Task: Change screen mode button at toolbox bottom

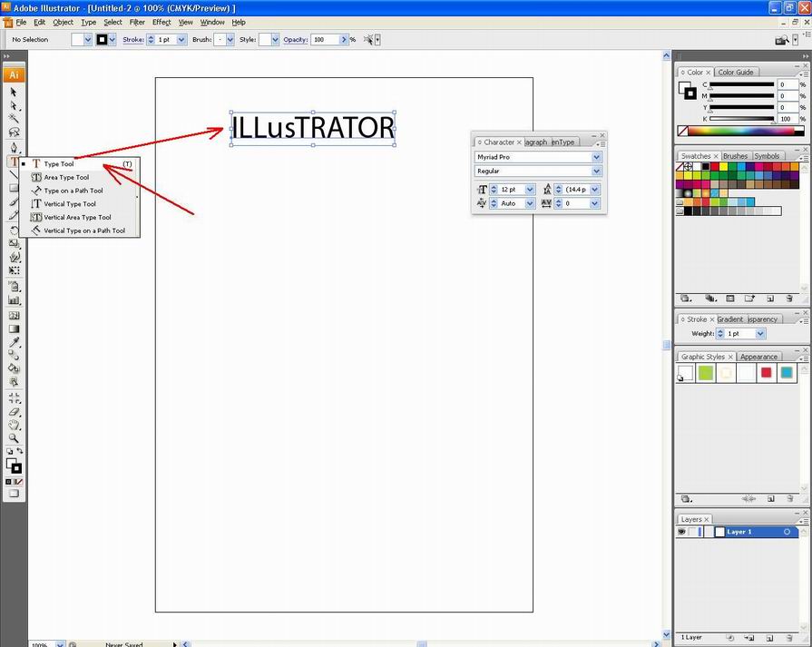Action: click(x=14, y=494)
